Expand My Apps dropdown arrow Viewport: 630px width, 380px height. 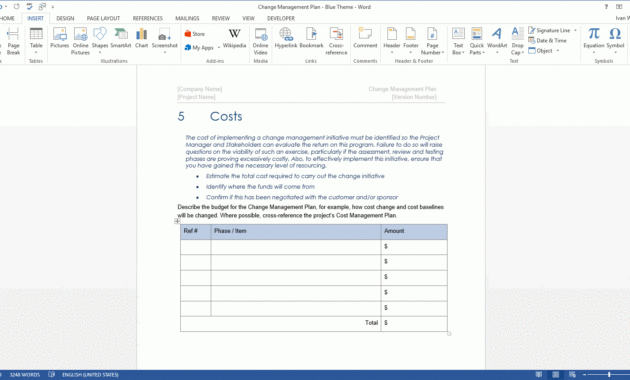219,47
